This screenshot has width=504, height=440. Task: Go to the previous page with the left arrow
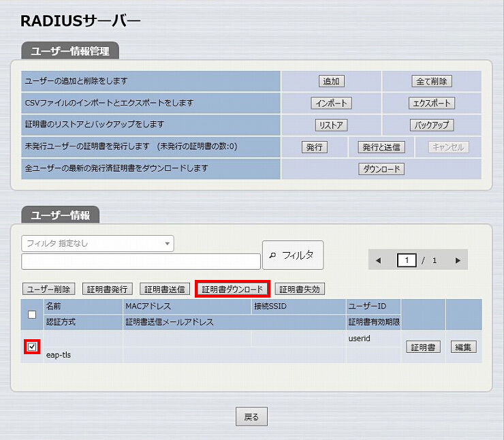(378, 260)
